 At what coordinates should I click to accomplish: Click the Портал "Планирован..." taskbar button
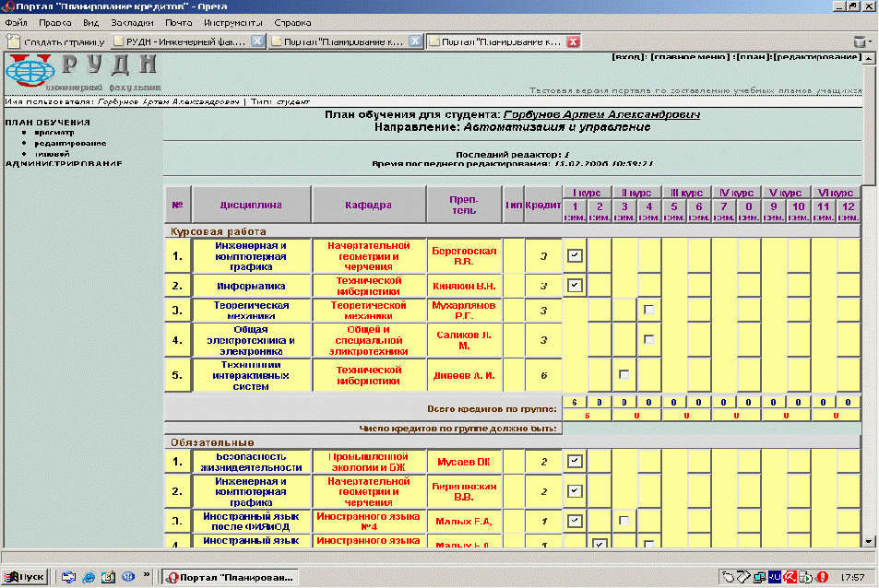[x=230, y=577]
